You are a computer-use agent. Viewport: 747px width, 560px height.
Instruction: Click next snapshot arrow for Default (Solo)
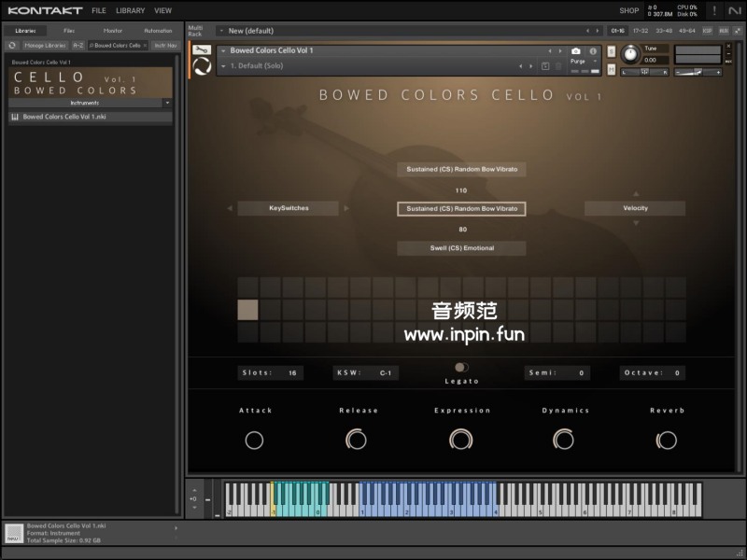pyautogui.click(x=530, y=66)
